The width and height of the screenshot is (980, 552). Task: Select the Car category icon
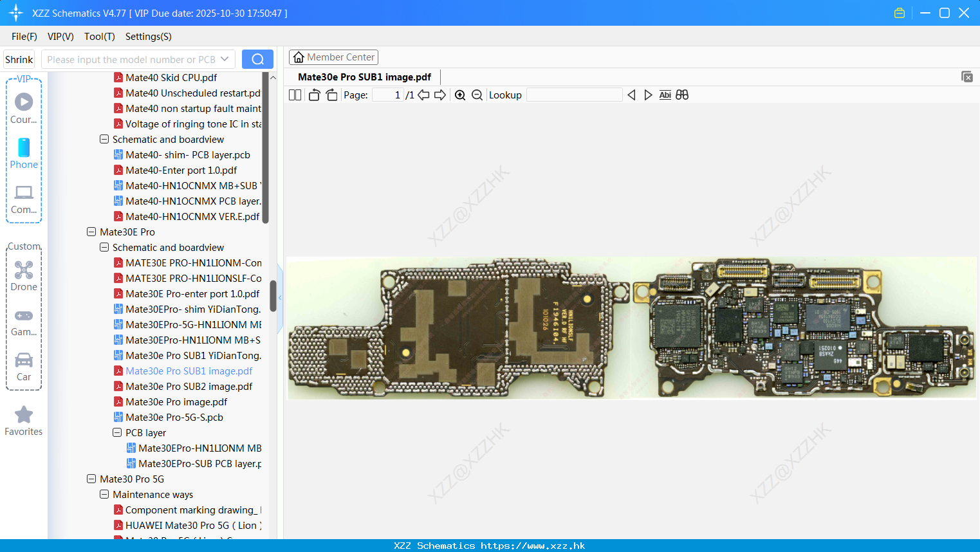pos(24,367)
